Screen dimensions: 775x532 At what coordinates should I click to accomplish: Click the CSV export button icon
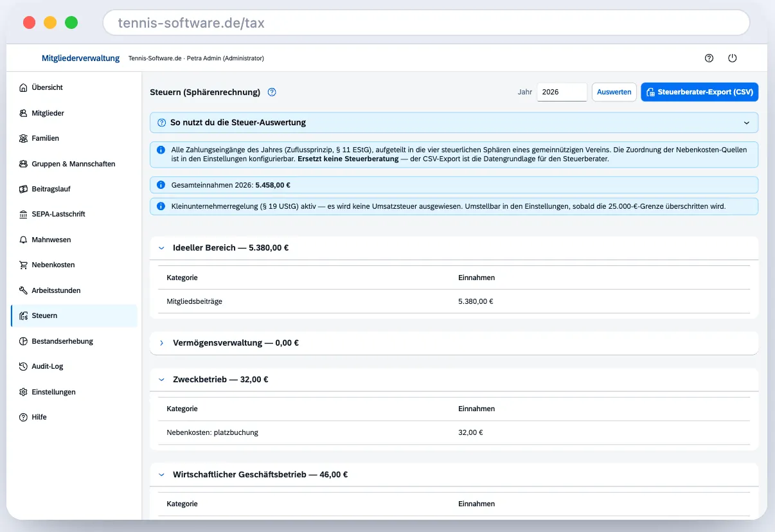pyautogui.click(x=650, y=93)
